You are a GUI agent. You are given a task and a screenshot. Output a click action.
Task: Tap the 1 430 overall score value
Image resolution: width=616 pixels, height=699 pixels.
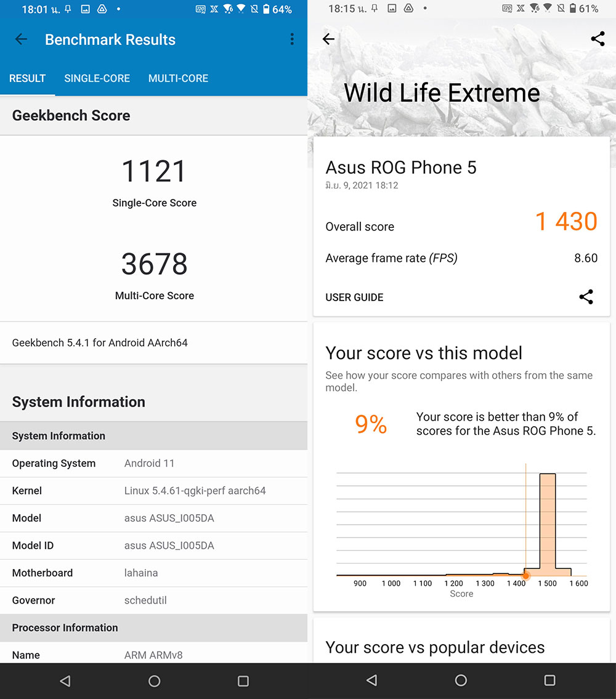click(x=565, y=222)
